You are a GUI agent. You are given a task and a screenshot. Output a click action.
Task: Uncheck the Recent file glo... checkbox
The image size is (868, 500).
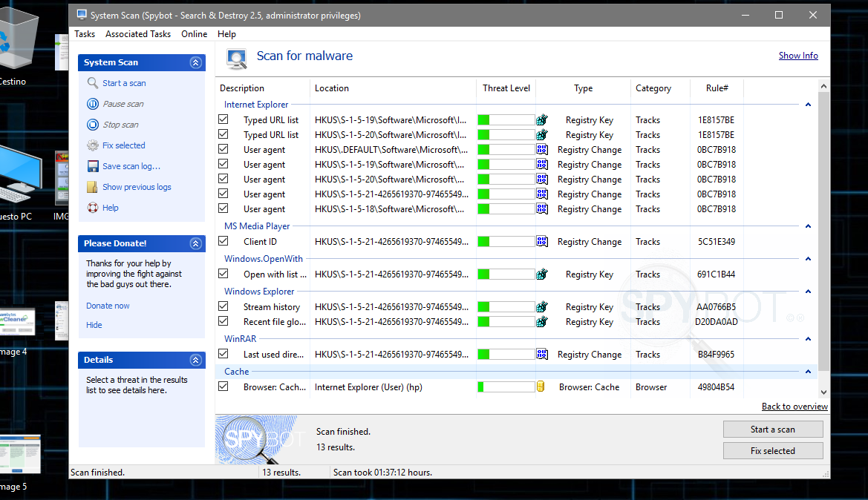click(223, 320)
